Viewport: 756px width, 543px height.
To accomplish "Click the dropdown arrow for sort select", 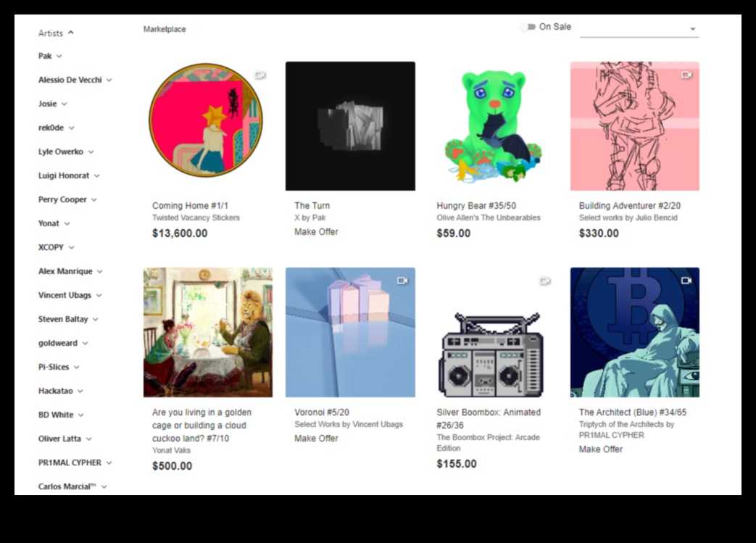I will coord(693,29).
